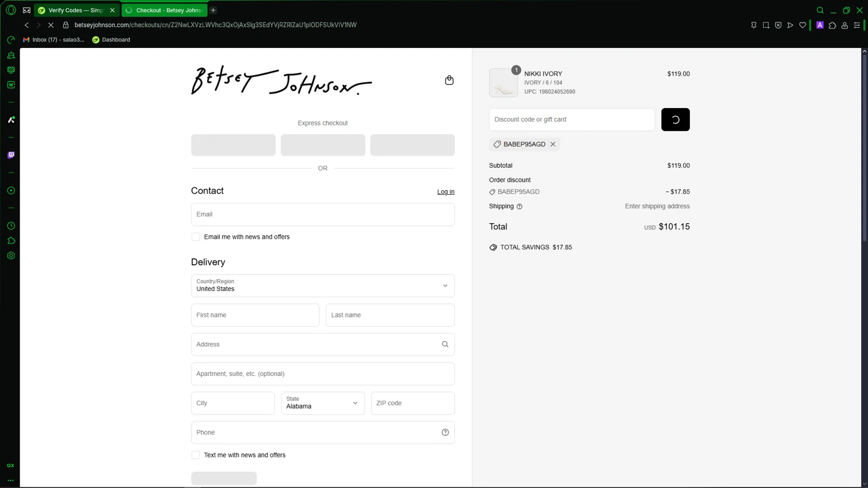This screenshot has width=868, height=488.
Task: Click the First name field
Action: coord(255,315)
